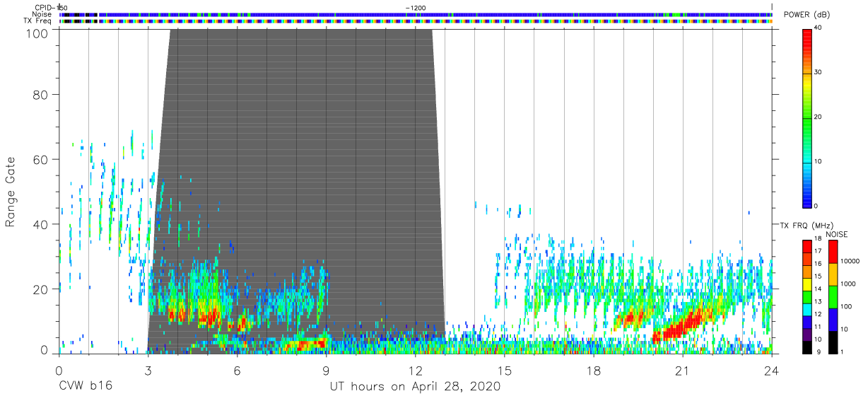Click x-axis hour tick label 24

tap(772, 370)
